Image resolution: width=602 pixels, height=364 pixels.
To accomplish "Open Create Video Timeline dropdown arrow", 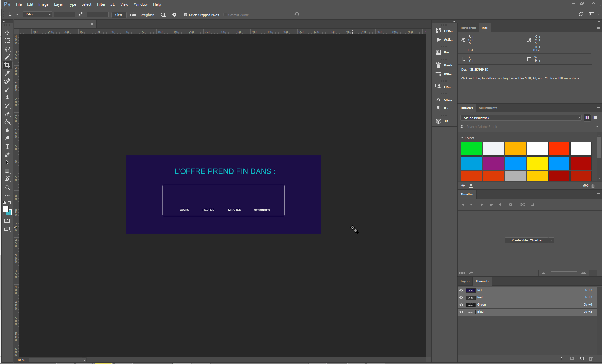I will (x=551, y=240).
